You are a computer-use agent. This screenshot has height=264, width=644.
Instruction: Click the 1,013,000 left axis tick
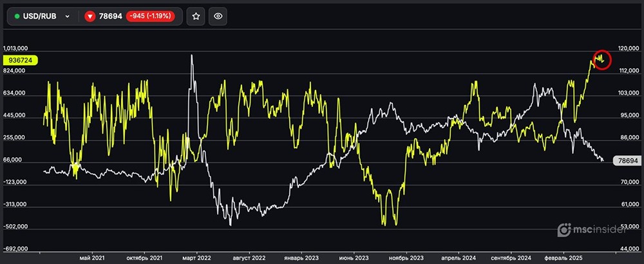point(14,48)
